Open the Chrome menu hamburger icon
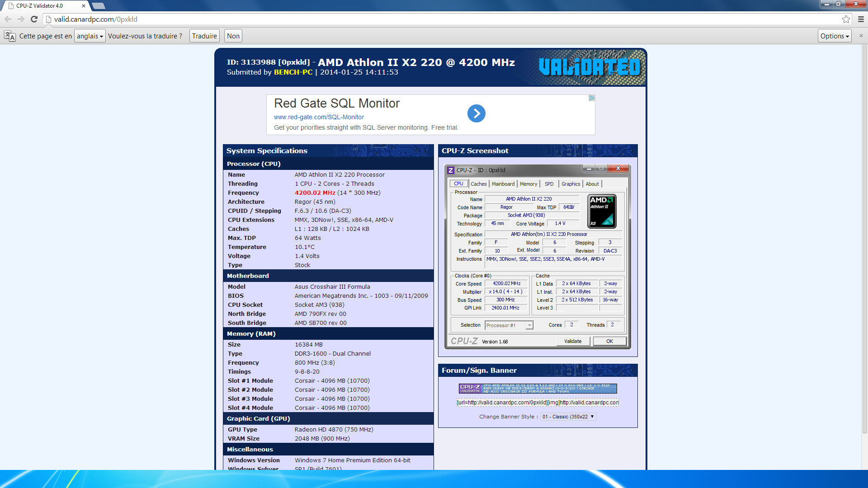The width and height of the screenshot is (868, 488). coord(861,19)
